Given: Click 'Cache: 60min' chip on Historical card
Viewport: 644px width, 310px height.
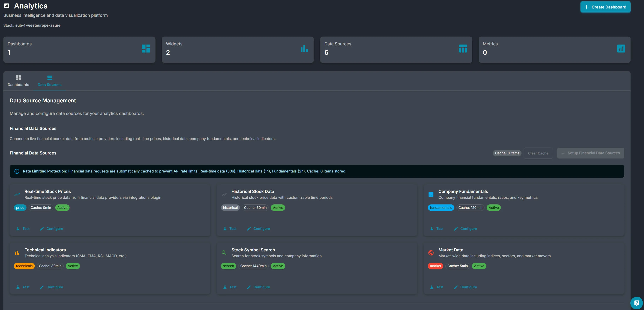Looking at the screenshot, I should pyautogui.click(x=255, y=208).
